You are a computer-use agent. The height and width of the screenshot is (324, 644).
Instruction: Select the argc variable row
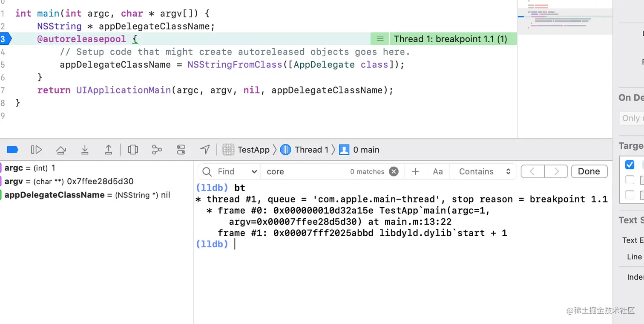(x=96, y=168)
